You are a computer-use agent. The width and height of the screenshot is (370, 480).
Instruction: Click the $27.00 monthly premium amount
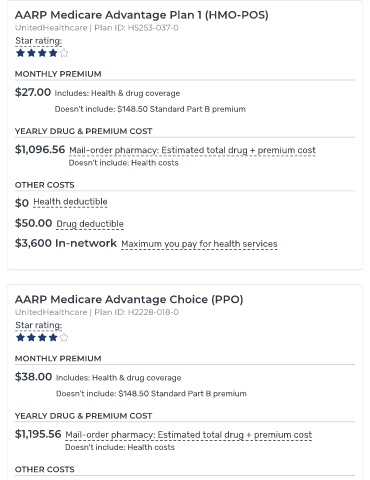point(33,92)
